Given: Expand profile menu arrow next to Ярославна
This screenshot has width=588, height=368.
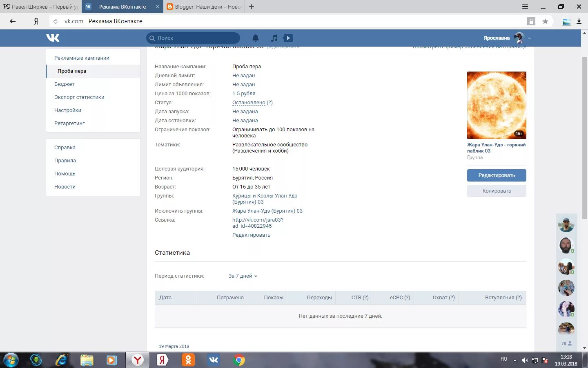Looking at the screenshot, I should 530,38.
